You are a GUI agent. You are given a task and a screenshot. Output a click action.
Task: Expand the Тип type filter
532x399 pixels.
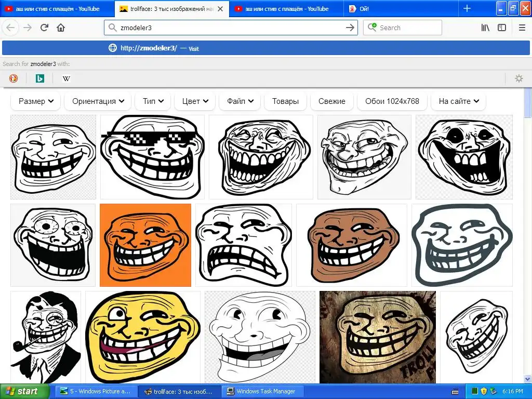(153, 101)
